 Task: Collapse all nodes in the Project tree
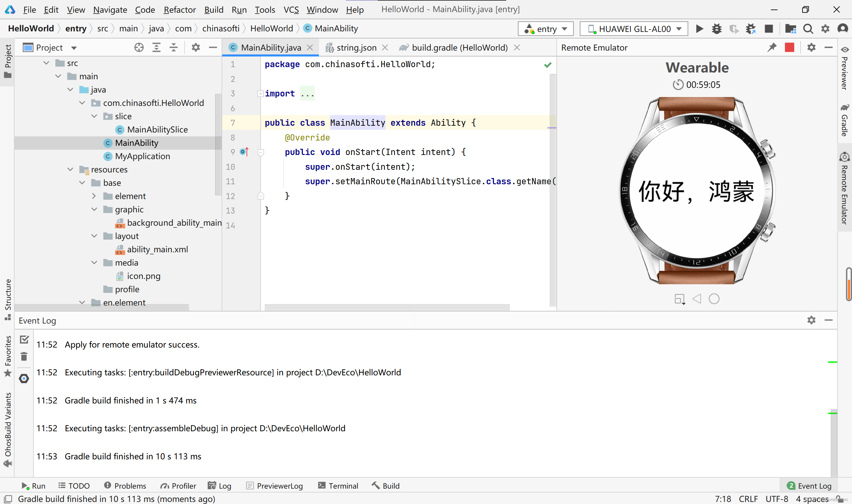pos(174,48)
